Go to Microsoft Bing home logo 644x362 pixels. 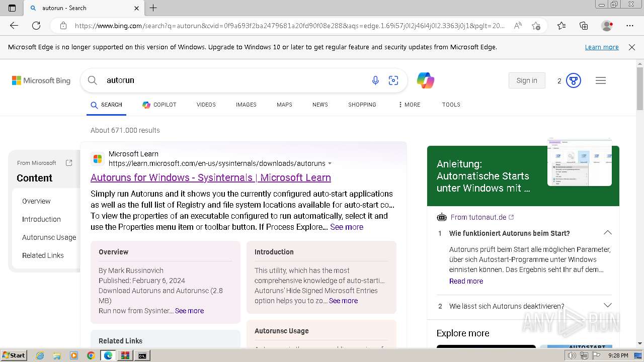pos(41,80)
